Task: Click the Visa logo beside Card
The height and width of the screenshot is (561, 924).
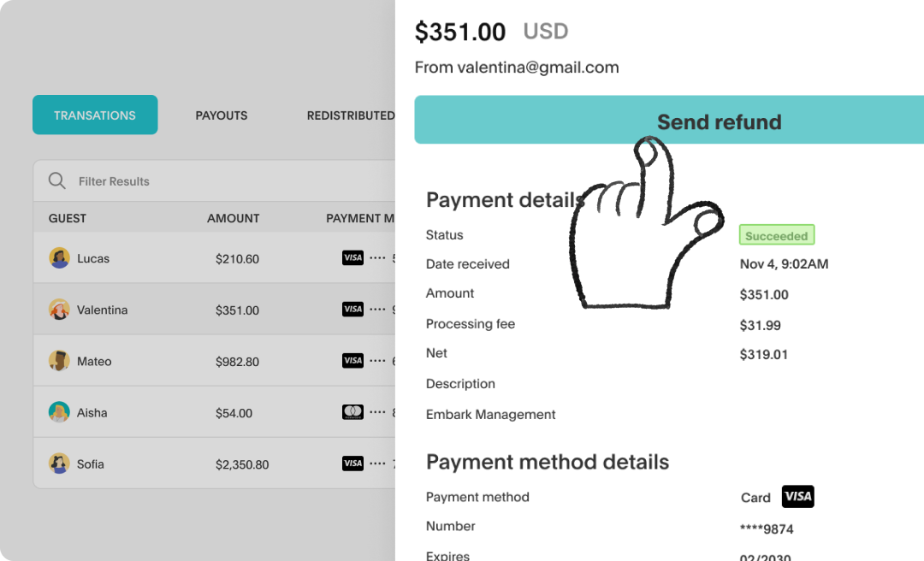Action: (x=797, y=497)
